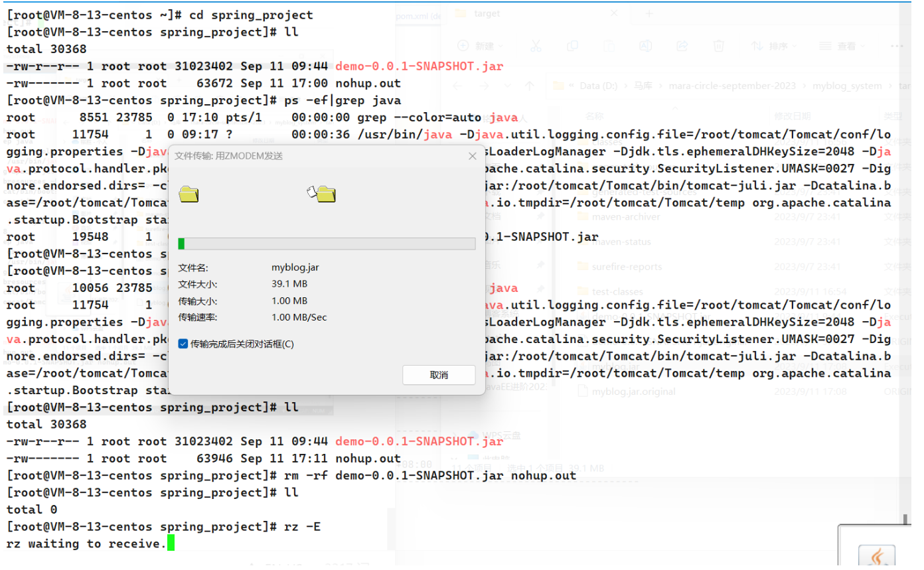Add a new File Explorer tab
Screen dimensions: 924x570
tap(649, 13)
